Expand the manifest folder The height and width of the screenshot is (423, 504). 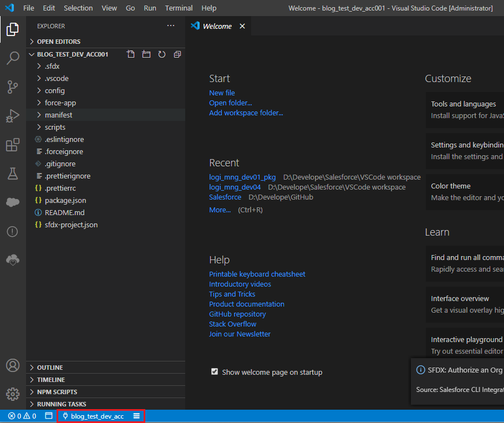[105, 115]
